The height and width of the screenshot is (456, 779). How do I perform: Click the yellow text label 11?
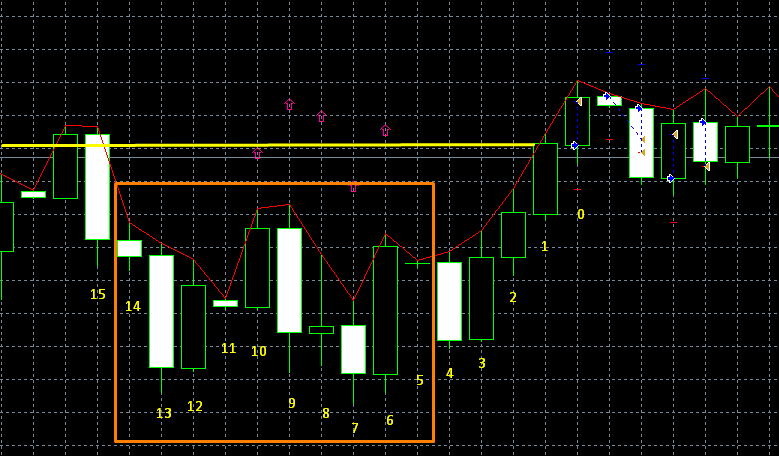tap(229, 348)
